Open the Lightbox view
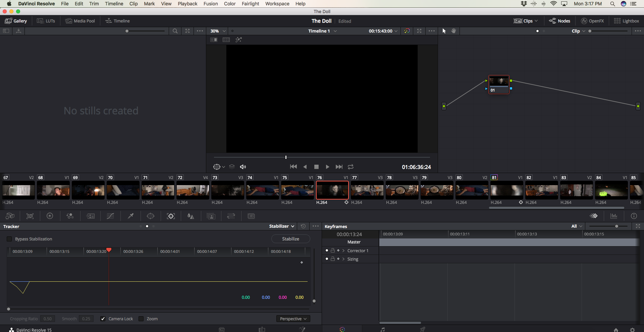 click(x=627, y=21)
